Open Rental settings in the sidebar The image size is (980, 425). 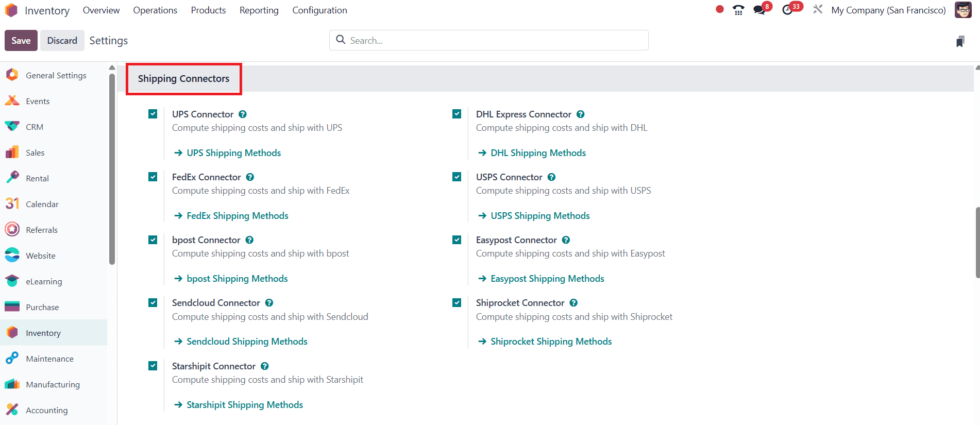[x=54, y=178]
